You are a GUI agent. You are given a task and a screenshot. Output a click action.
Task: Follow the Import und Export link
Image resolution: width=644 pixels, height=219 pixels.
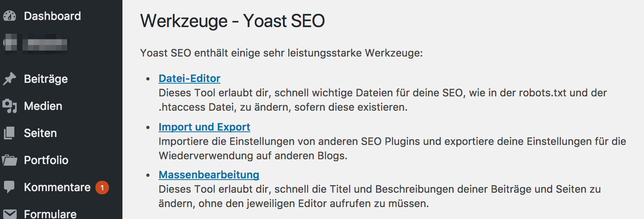pos(204,127)
